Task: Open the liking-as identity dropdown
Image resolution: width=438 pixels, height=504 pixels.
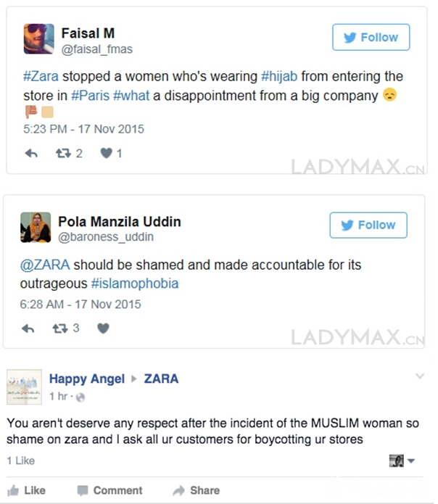Action: click(x=402, y=461)
